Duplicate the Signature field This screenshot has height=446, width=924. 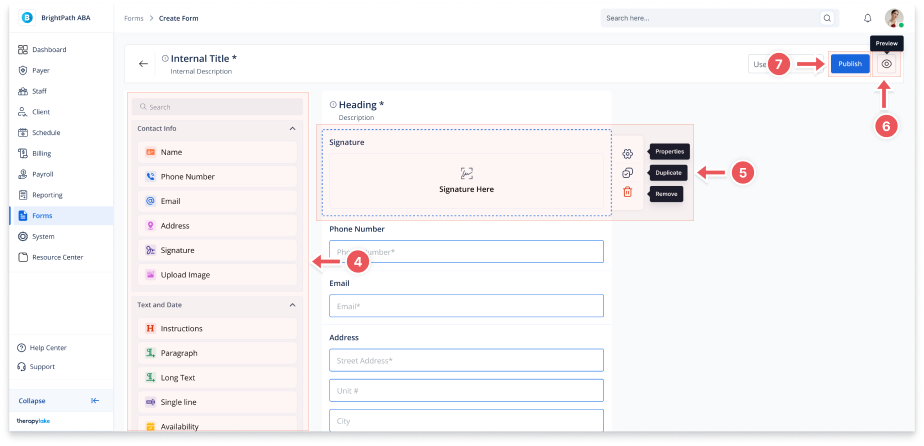click(628, 173)
